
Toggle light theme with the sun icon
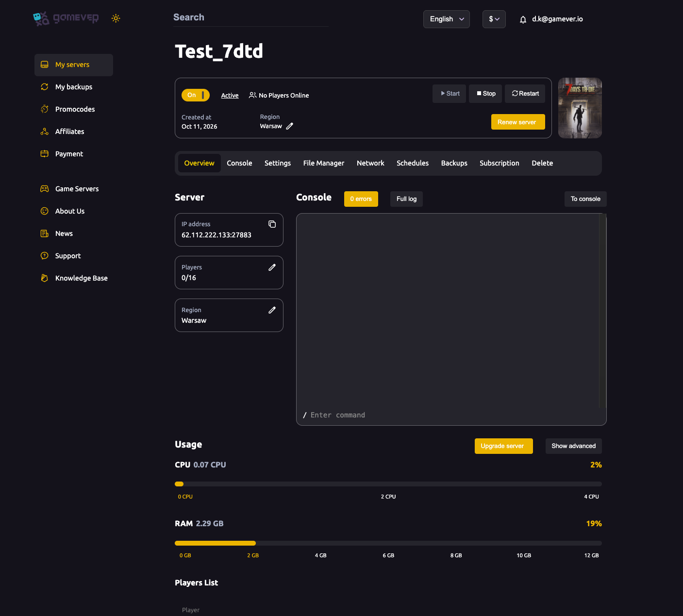116,18
